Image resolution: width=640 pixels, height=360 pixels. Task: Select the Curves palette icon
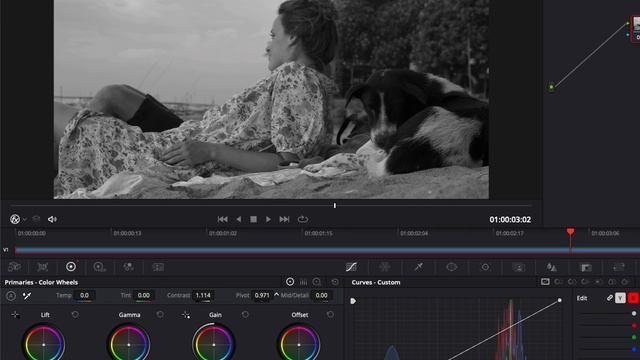(x=351, y=267)
